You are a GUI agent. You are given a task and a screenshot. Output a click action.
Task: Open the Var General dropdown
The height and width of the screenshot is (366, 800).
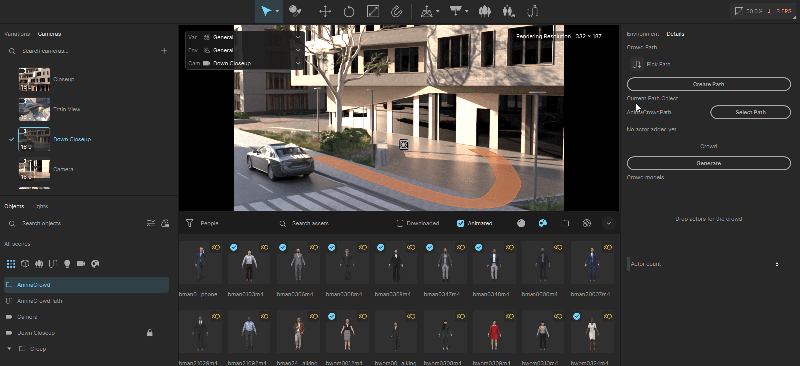(x=245, y=37)
